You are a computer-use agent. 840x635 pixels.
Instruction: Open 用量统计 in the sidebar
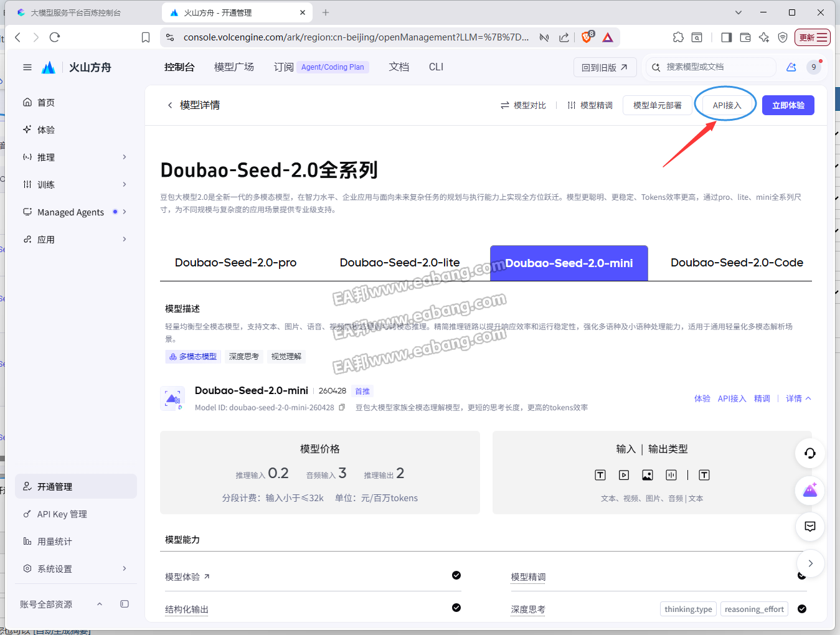76,541
